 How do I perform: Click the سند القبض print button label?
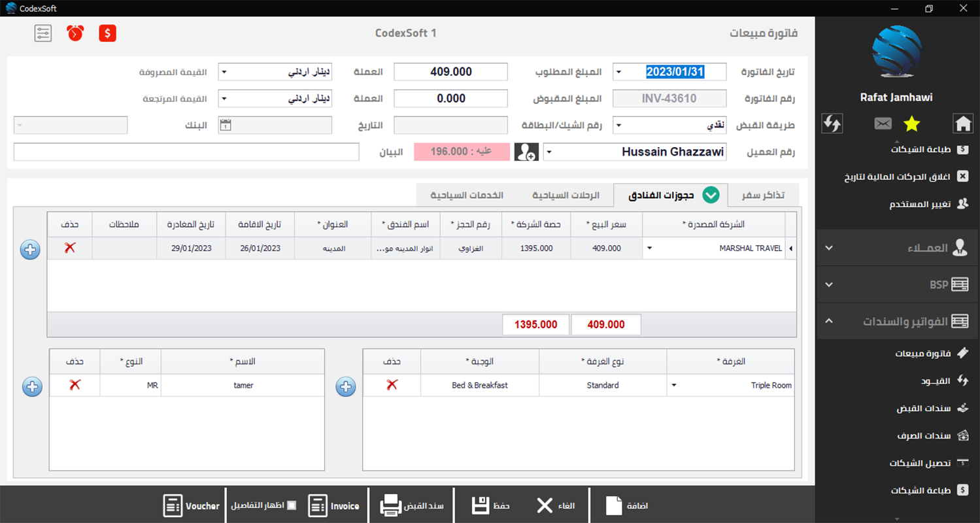(425, 506)
